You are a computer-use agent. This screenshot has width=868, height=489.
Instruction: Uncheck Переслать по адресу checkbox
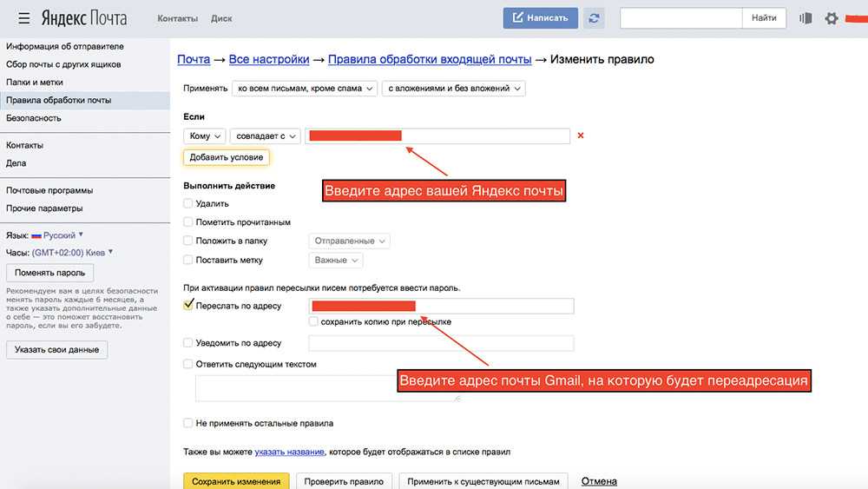click(x=188, y=305)
